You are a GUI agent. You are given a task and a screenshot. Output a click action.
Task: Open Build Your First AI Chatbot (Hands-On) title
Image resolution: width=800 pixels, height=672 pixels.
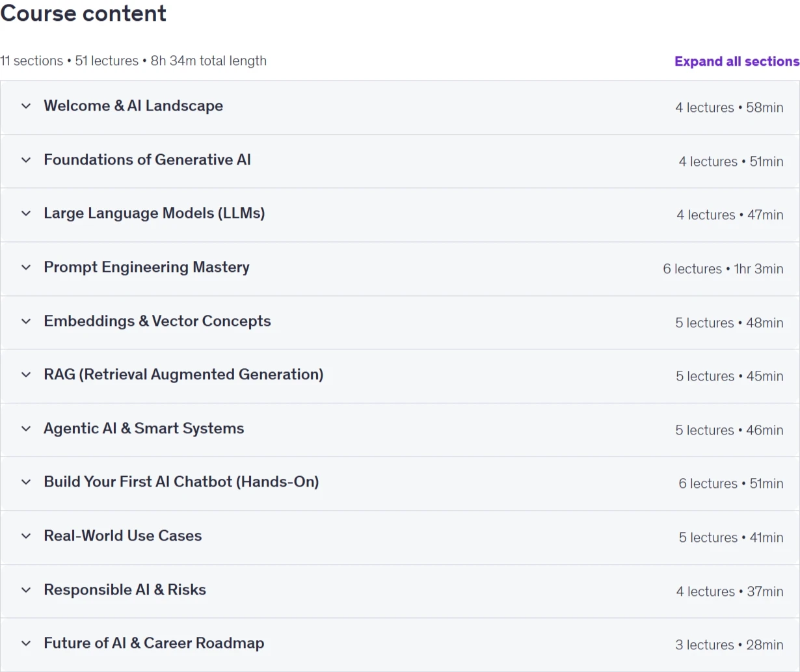coord(181,482)
